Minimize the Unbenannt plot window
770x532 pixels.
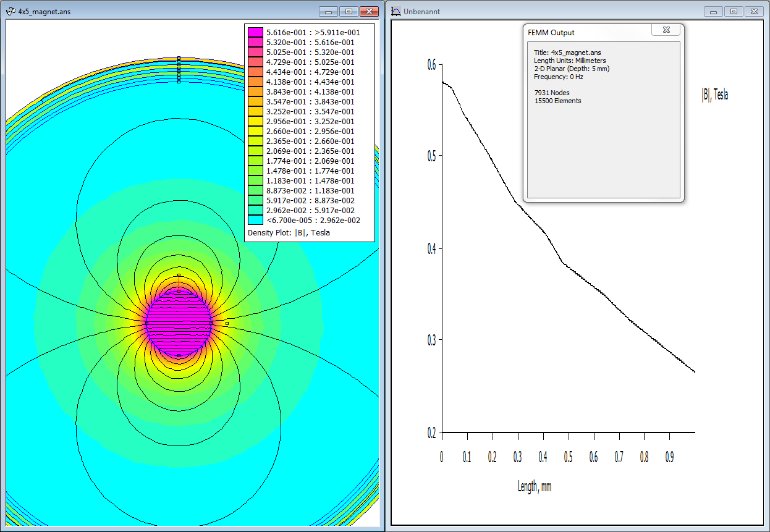pos(714,11)
